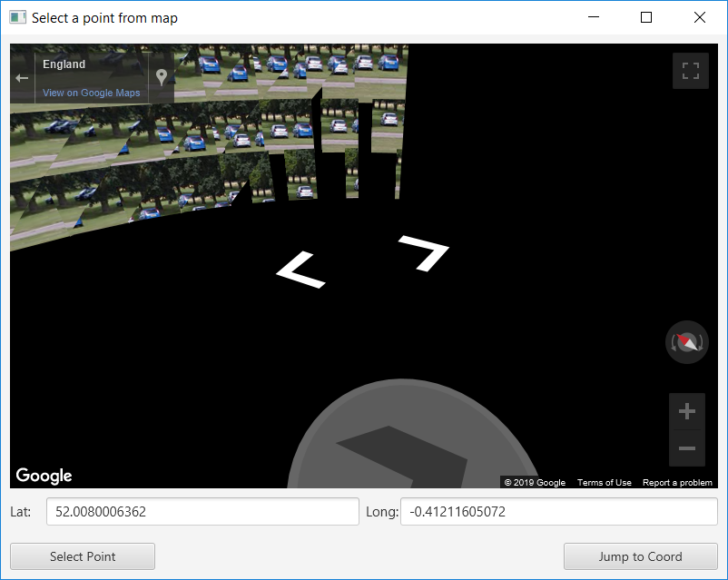Close the Select a point window
Screen dimensions: 728x580
pyautogui.click(x=700, y=17)
